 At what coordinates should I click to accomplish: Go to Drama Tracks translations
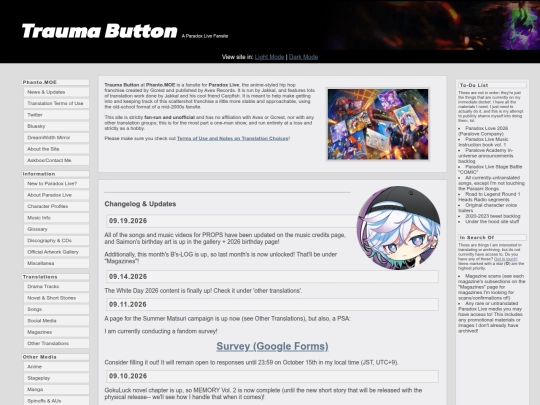56,287
